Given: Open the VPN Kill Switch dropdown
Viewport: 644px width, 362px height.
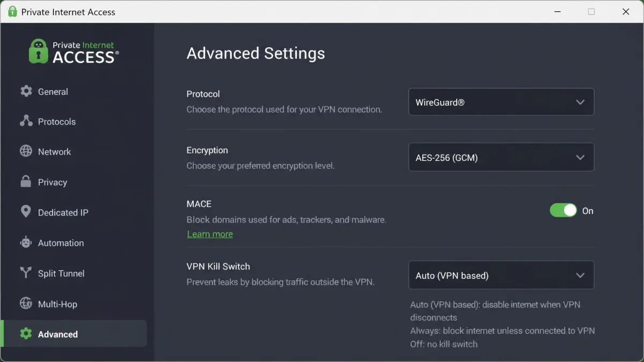Looking at the screenshot, I should tap(501, 275).
